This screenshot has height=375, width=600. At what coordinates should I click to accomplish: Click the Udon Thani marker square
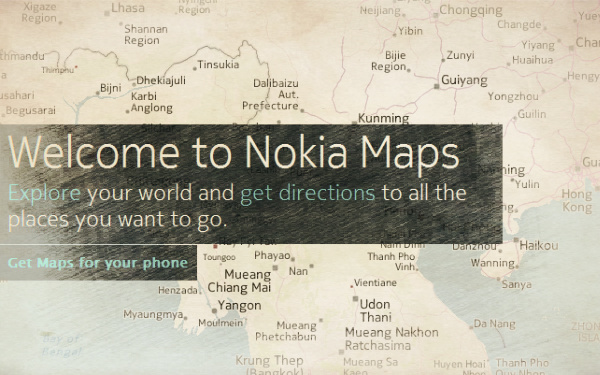355,298
